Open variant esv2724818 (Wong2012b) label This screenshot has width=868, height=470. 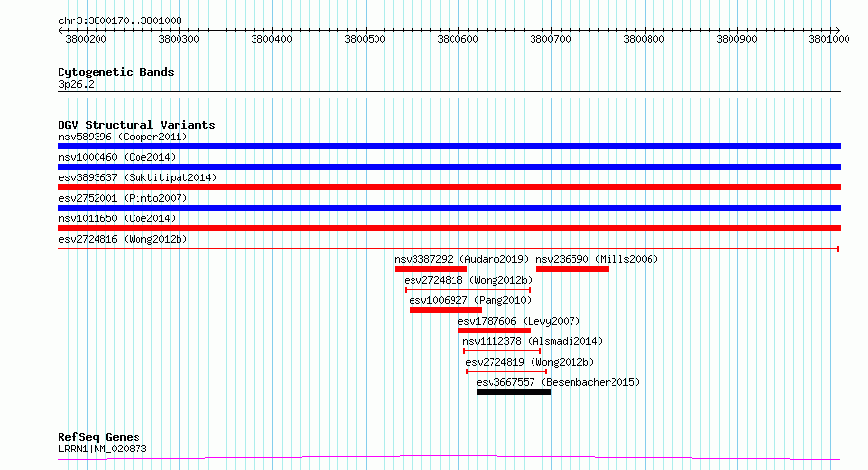point(468,280)
